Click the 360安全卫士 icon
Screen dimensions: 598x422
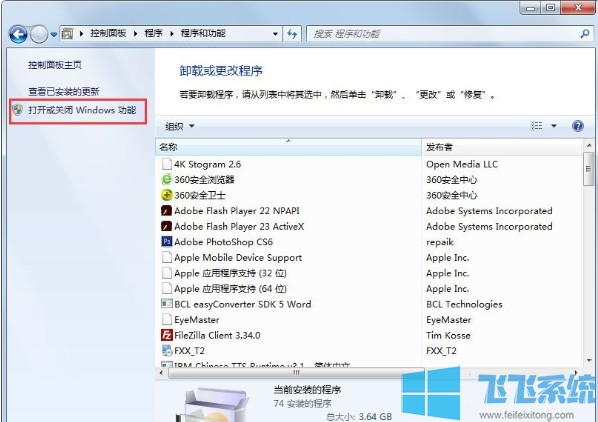[x=167, y=195]
